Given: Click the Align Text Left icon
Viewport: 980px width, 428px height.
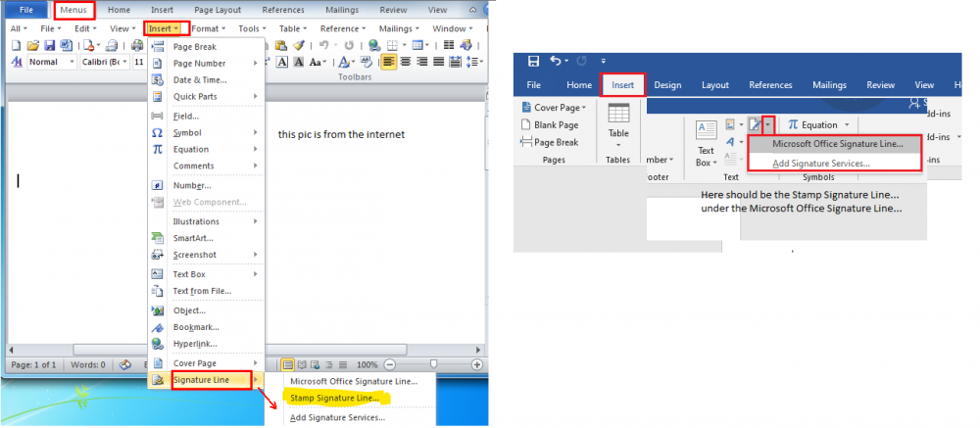Looking at the screenshot, I should 389,62.
